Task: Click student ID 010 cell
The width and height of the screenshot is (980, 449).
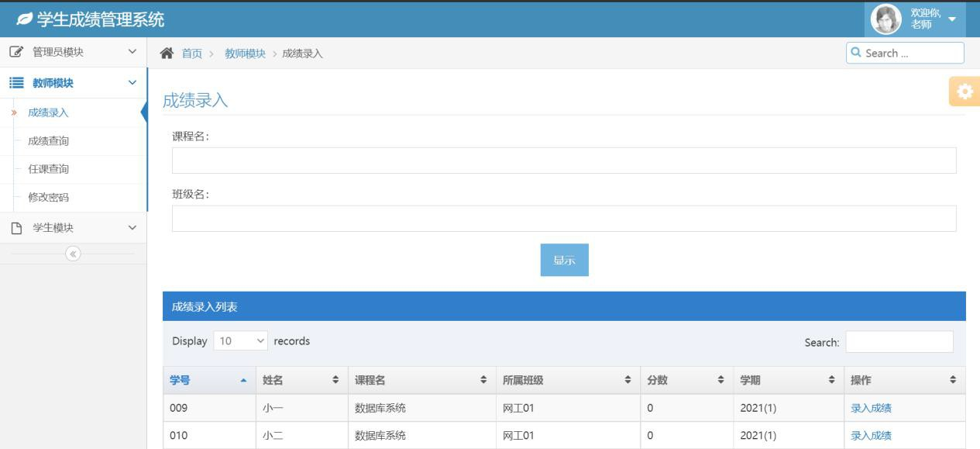Action: [209, 436]
